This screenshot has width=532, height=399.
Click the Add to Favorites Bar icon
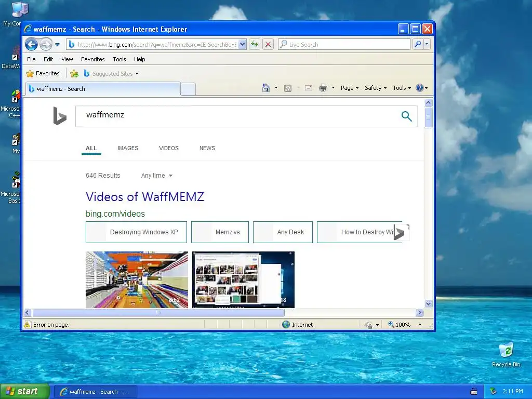pyautogui.click(x=74, y=73)
